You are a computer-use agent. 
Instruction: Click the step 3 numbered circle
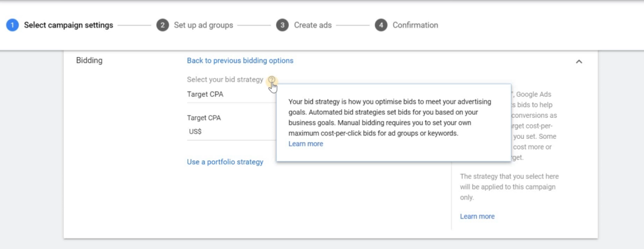click(x=282, y=25)
